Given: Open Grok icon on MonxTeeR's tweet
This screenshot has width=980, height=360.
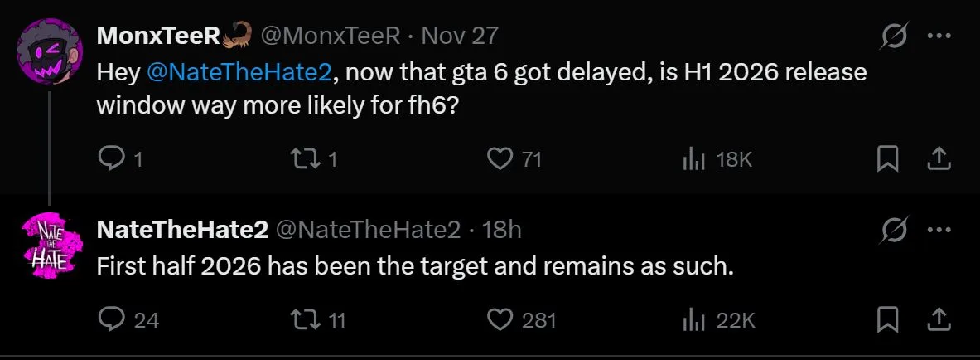Looking at the screenshot, I should (895, 36).
